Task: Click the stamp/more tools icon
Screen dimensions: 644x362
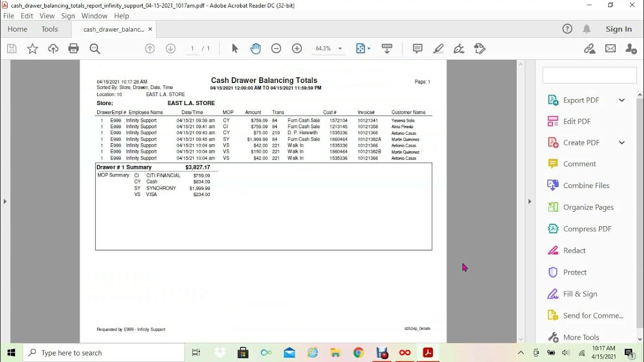Action: click(x=479, y=49)
